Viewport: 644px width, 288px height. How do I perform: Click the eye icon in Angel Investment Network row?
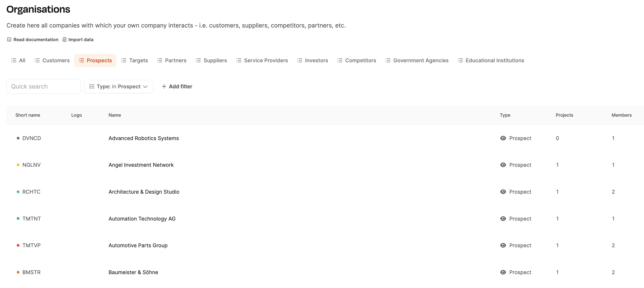[503, 165]
